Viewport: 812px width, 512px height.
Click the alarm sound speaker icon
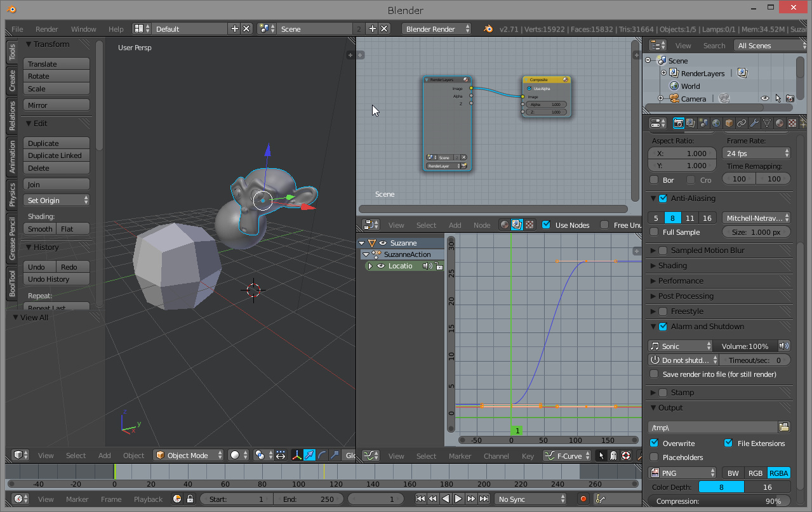click(784, 346)
